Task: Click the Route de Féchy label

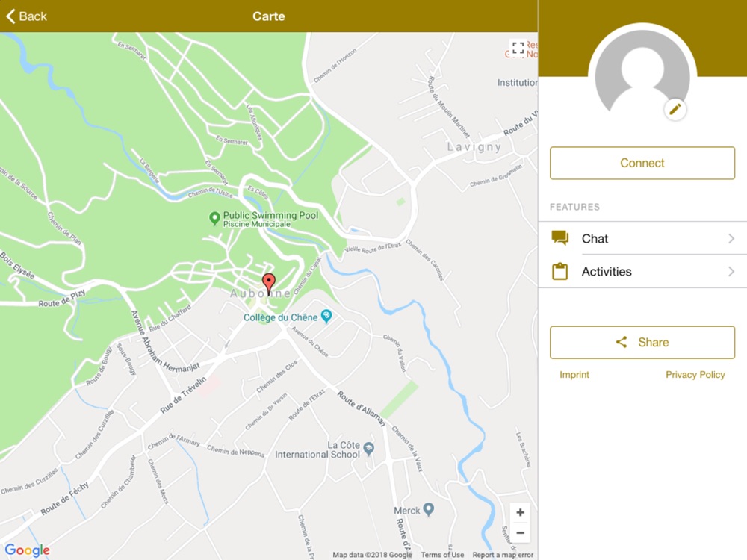Action: [64, 498]
